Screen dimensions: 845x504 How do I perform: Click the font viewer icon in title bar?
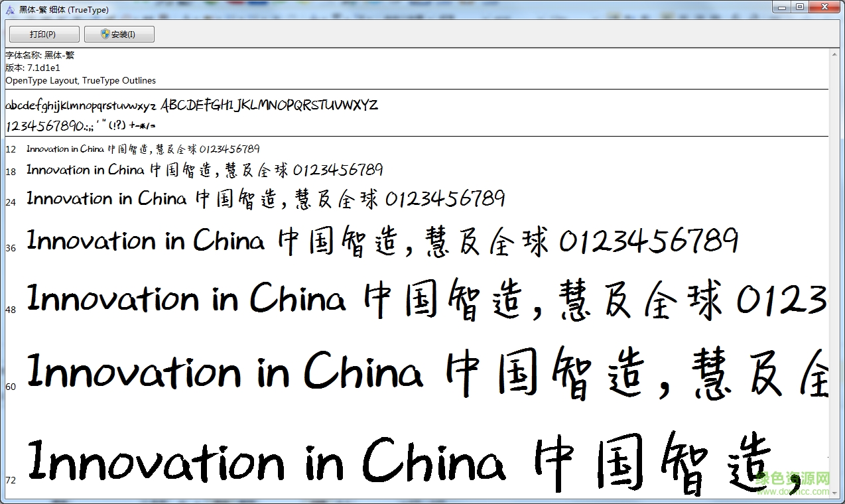coord(10,10)
